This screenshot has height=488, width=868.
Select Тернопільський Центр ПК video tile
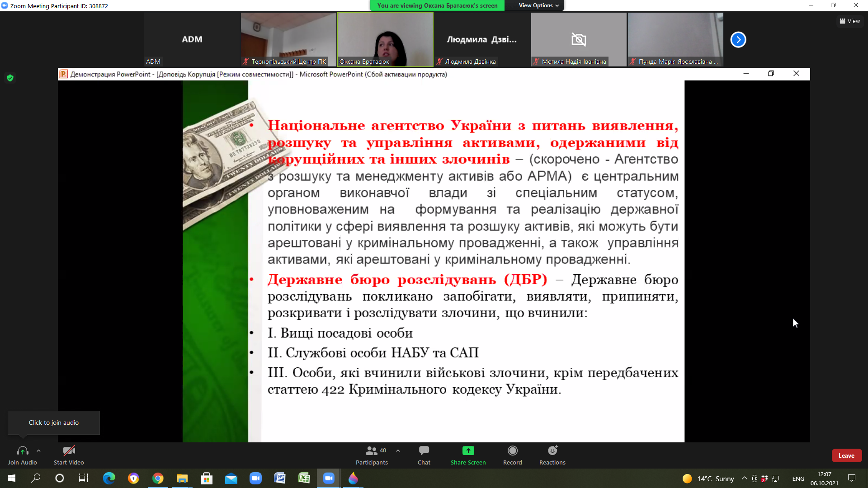pos(288,39)
